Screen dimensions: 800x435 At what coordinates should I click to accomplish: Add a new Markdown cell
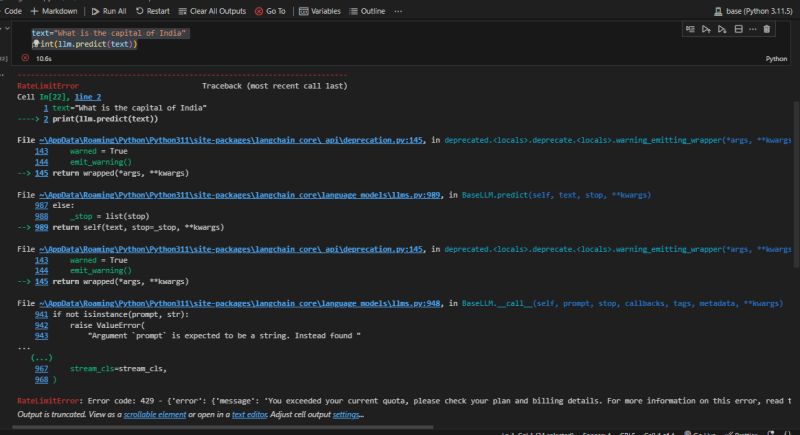[x=54, y=11]
